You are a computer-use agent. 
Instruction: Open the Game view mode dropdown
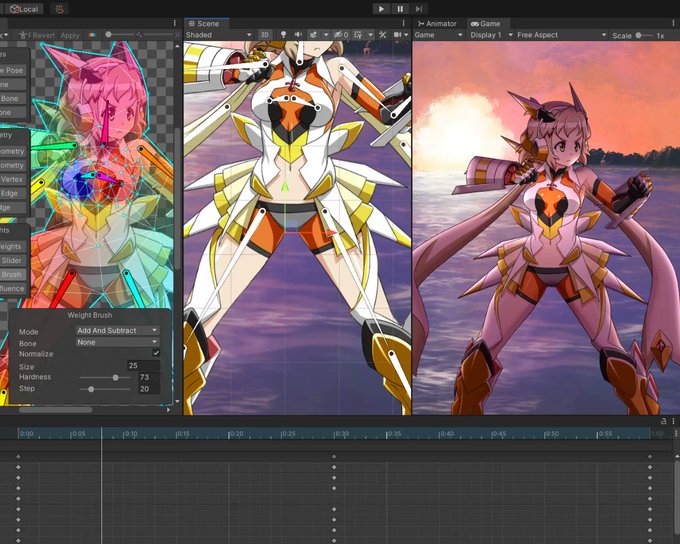[438, 35]
